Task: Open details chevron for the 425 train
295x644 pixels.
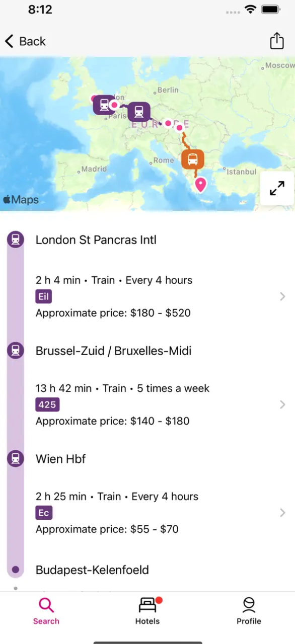Action: coord(282,405)
